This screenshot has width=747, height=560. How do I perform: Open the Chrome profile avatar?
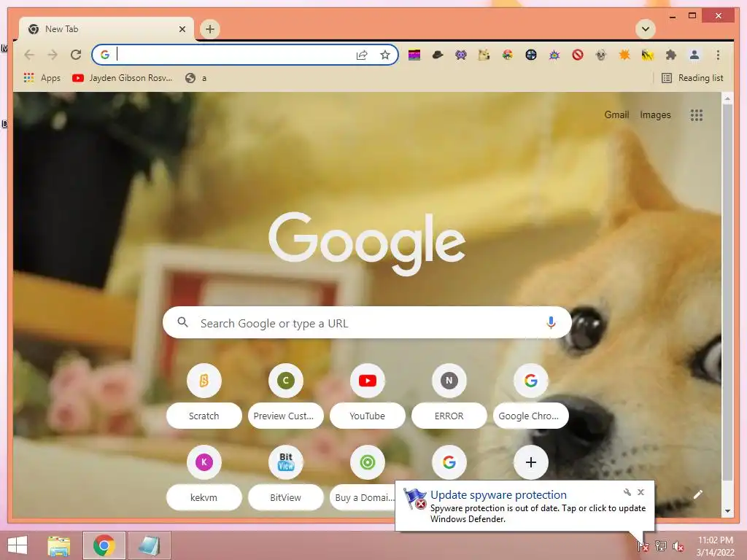[694, 55]
